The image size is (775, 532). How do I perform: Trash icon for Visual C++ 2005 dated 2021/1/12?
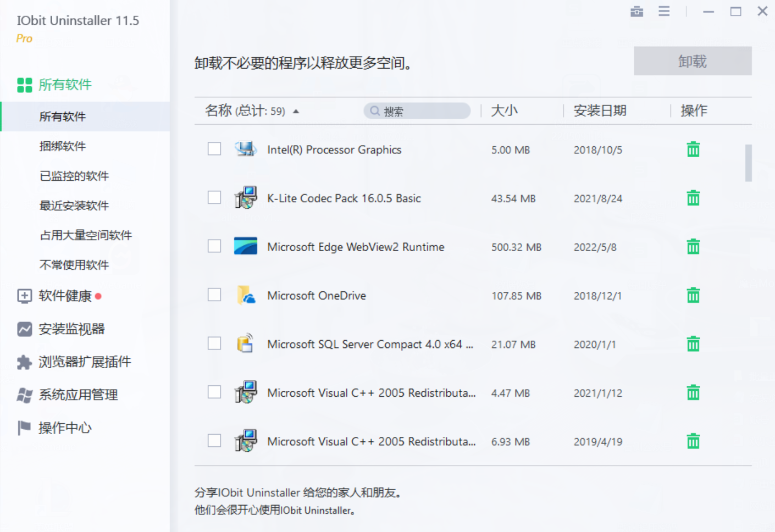(x=693, y=392)
